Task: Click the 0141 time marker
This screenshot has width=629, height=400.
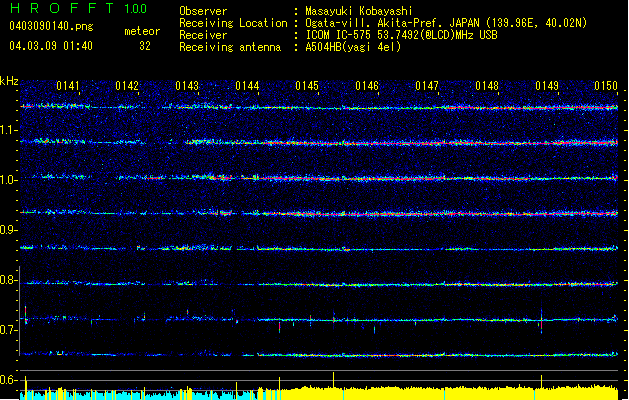Action: (x=68, y=86)
